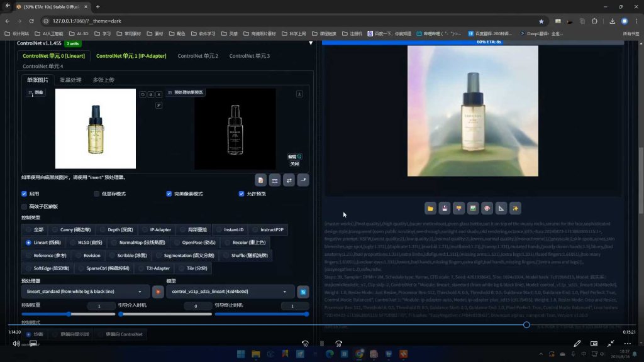Open the 预处理器 preprocessor dropdown
The width and height of the screenshot is (644, 362).
click(84, 292)
